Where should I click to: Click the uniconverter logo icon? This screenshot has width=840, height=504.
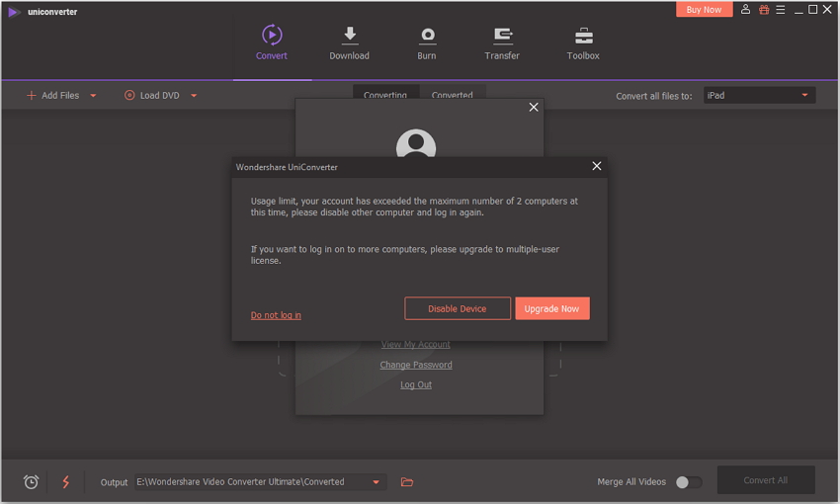tap(14, 12)
